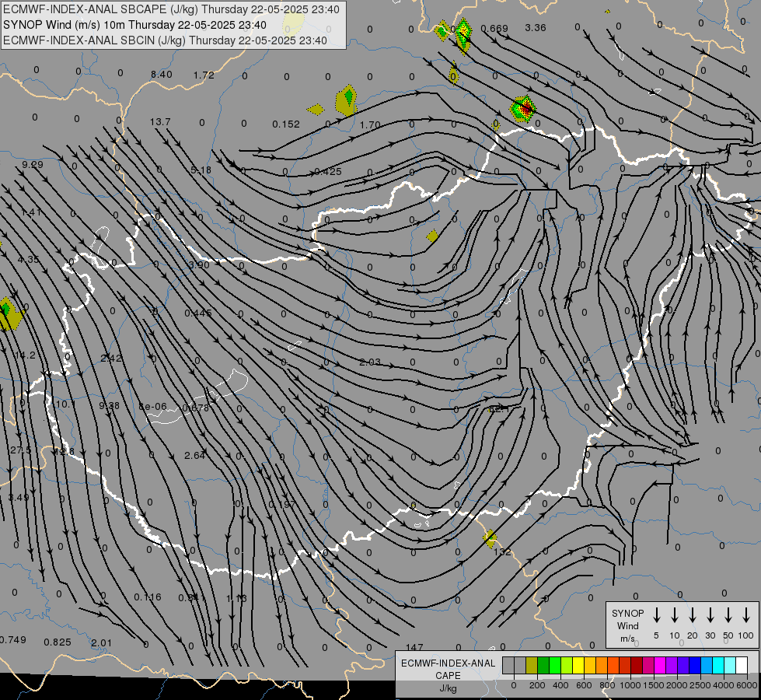This screenshot has width=761, height=700.
Task: Click the 10 m/s wind arrow in legend
Action: [x=675, y=615]
